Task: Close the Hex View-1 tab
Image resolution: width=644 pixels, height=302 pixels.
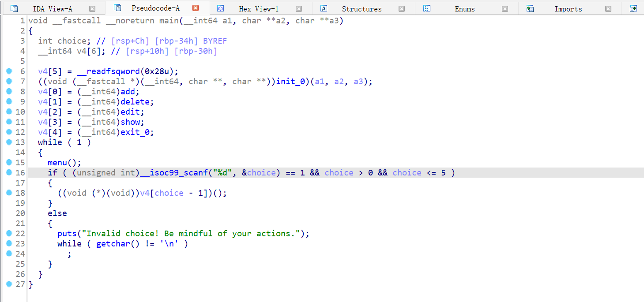Action: pyautogui.click(x=299, y=9)
